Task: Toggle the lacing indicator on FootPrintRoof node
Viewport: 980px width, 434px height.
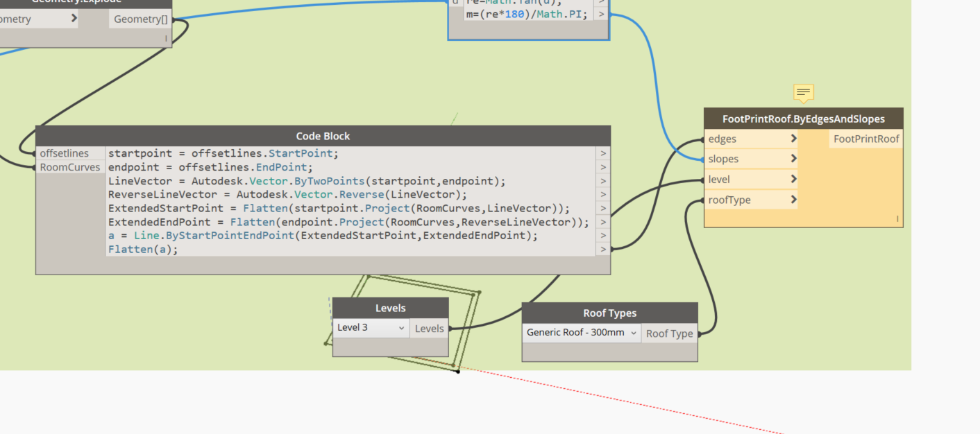Action: click(x=898, y=220)
